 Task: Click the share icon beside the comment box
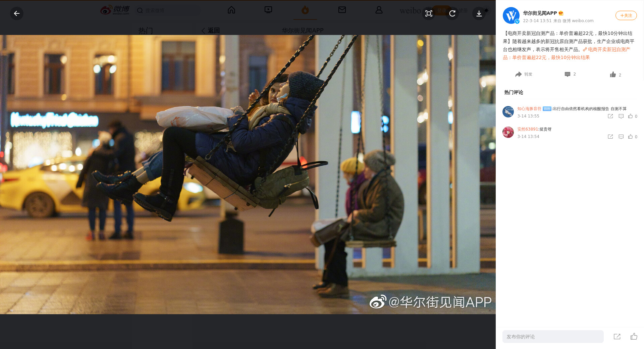coord(617,337)
